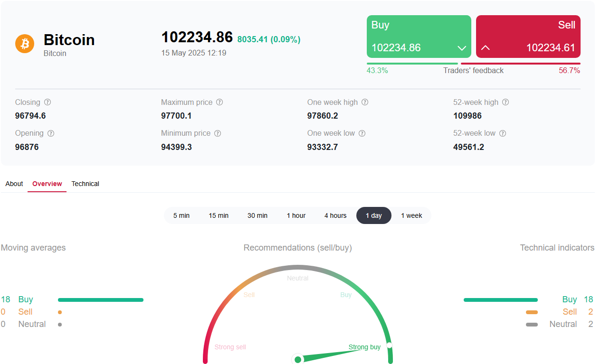The image size is (601, 364).
Task: Click the Technical indicators heading
Action: point(557,248)
